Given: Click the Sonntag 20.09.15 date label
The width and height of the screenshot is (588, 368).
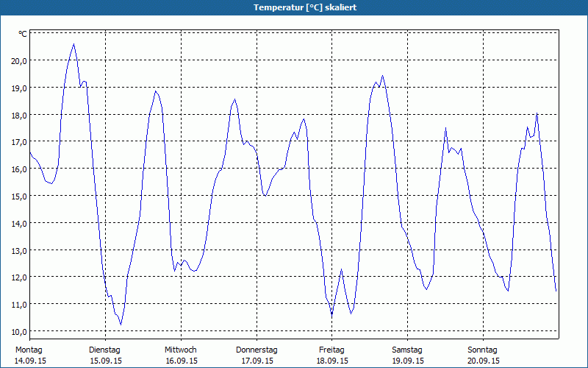Looking at the screenshot, I should click(483, 355).
